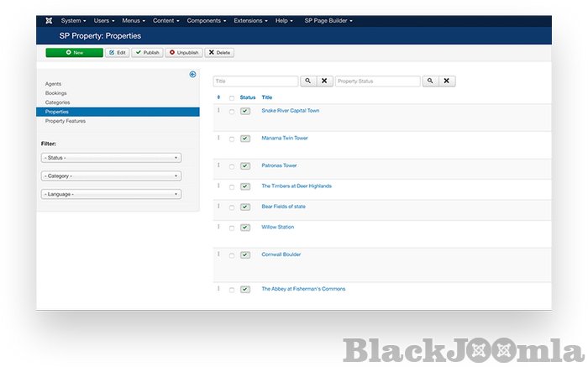Image resolution: width=588 pixels, height=367 pixels.
Task: Check the select-all checkbox in table header
Action: pos(232,98)
